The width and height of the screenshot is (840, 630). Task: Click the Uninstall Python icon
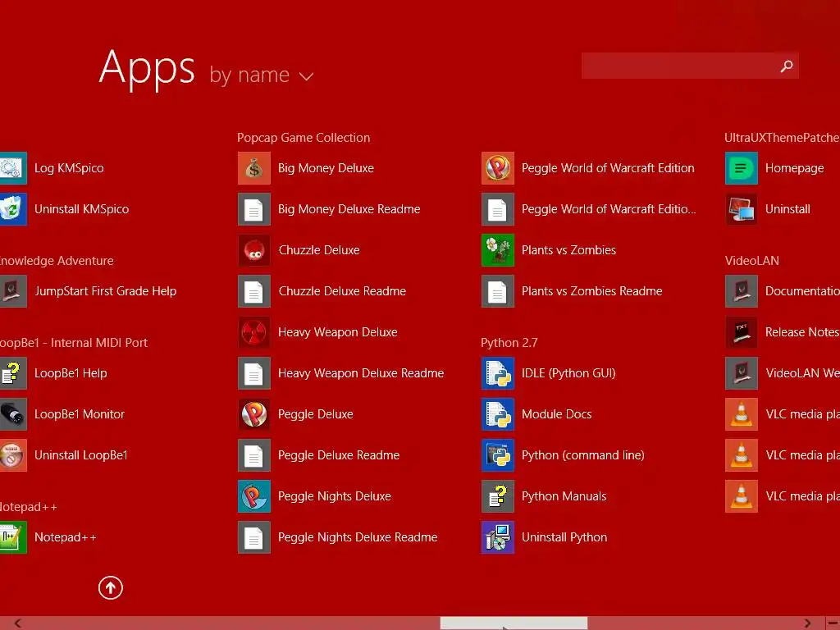click(x=498, y=536)
